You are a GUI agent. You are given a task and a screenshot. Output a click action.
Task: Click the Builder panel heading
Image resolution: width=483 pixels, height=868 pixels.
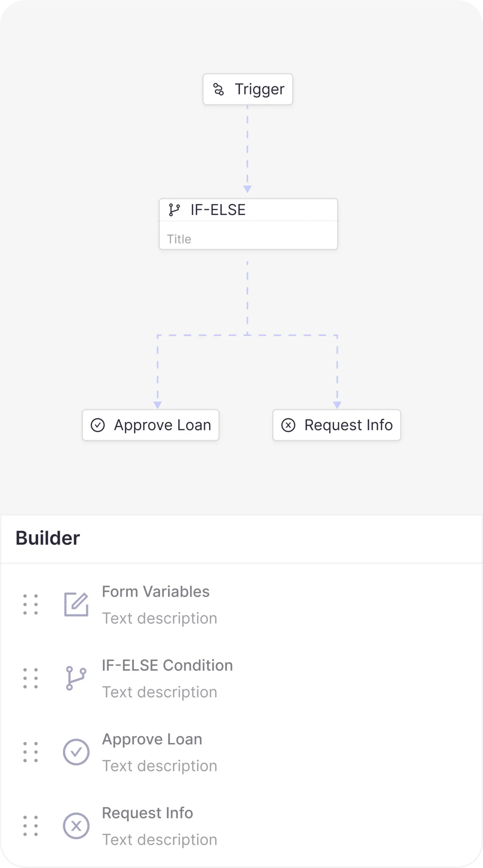click(48, 538)
